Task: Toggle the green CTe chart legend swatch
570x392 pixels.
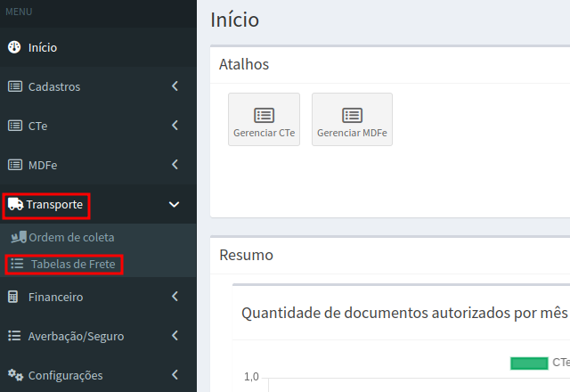Action: pos(528,363)
